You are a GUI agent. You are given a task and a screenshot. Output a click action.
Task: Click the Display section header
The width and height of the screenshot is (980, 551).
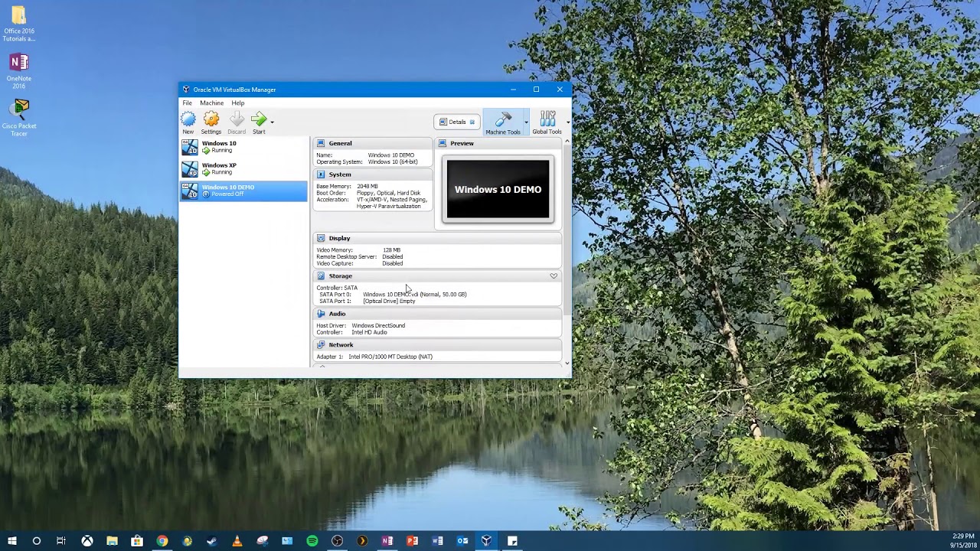tap(437, 238)
